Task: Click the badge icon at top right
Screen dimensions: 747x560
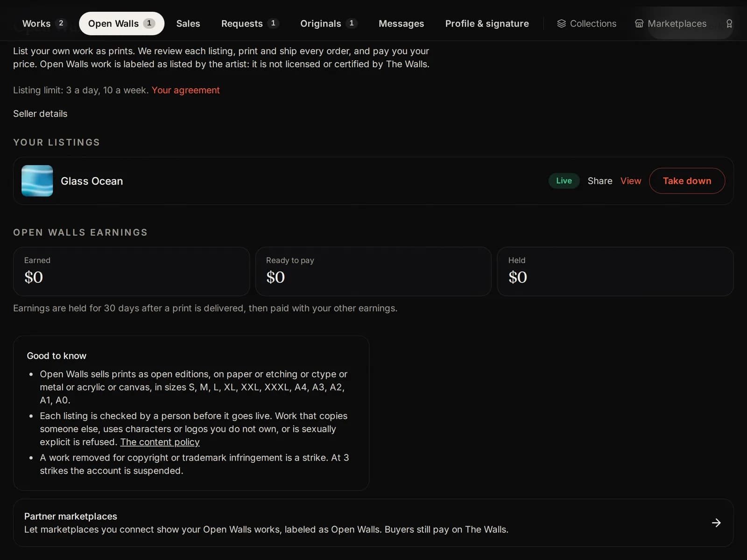Action: tap(729, 23)
